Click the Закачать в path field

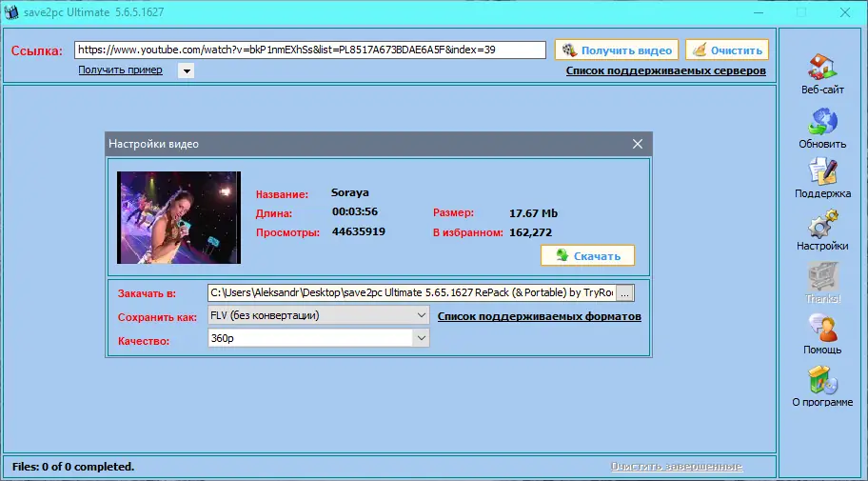click(412, 293)
